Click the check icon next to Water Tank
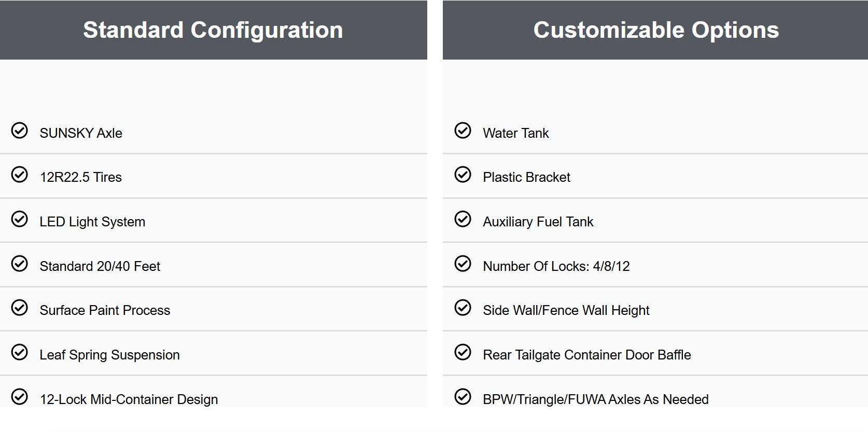 463,131
